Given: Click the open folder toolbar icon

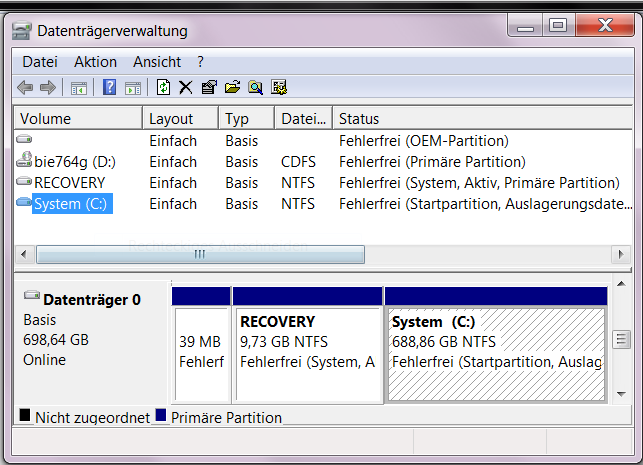Looking at the screenshot, I should [232, 88].
